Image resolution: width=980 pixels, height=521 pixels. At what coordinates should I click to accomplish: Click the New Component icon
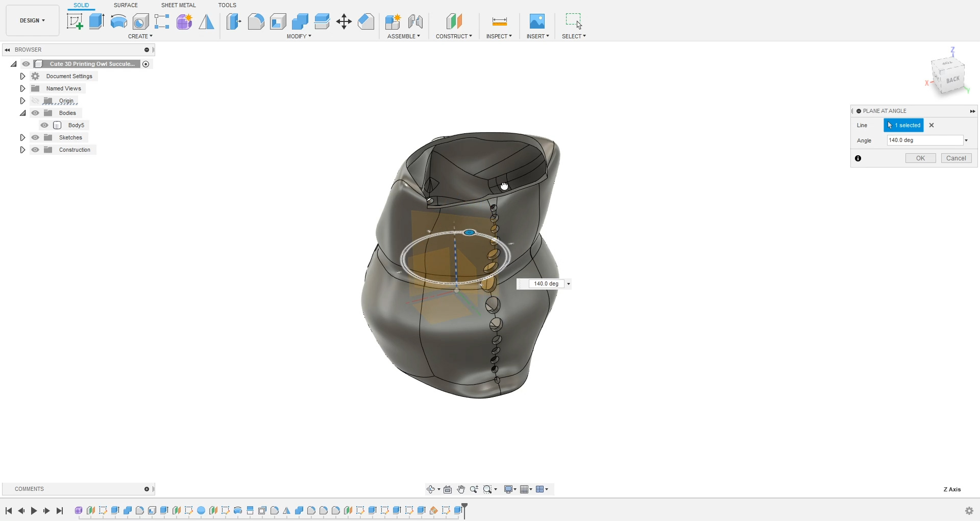[x=393, y=21]
